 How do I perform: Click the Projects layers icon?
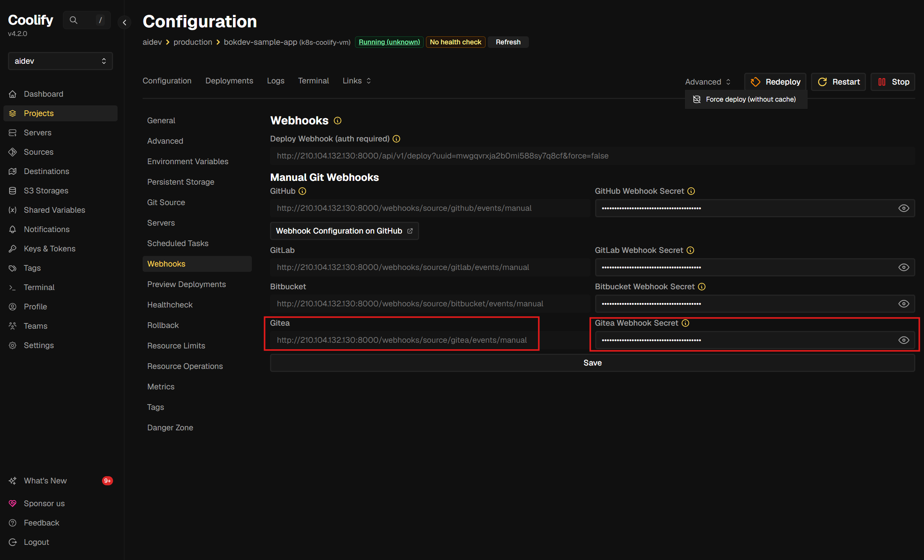[x=13, y=113]
